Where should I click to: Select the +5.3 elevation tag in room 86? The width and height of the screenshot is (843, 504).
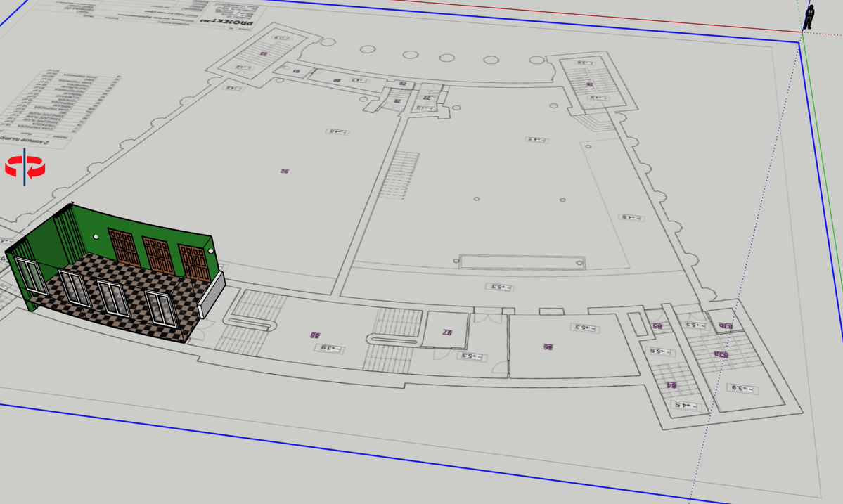(x=584, y=328)
